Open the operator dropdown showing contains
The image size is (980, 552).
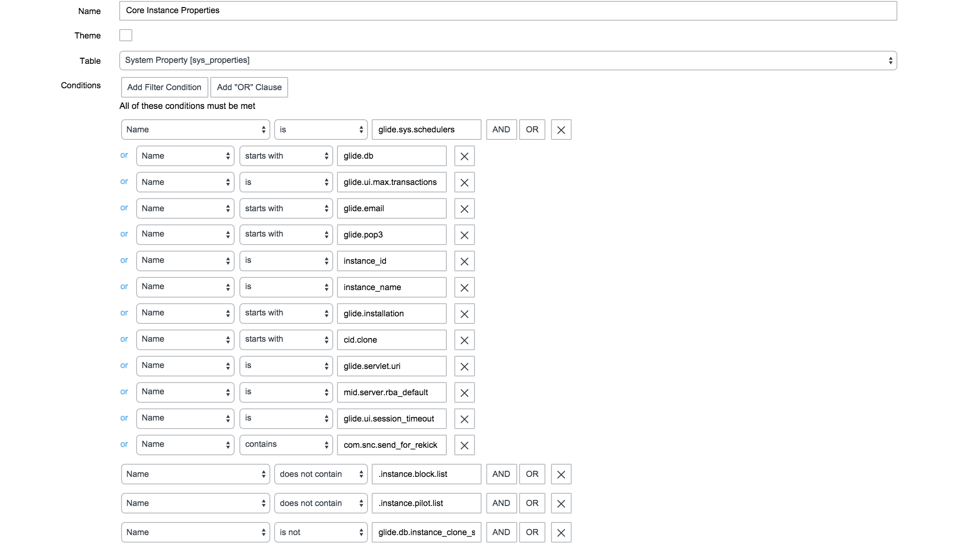(286, 445)
